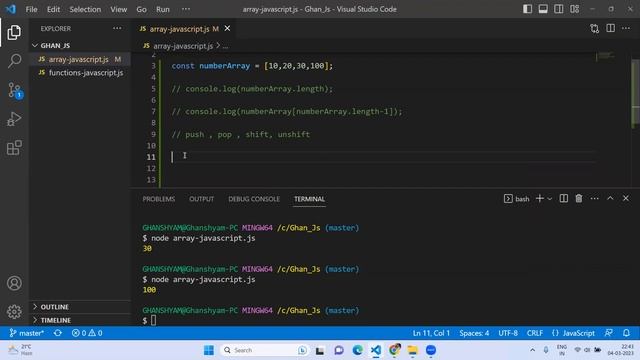This screenshot has height=360, width=640.
Task: Split the terminal panel
Action: click(x=564, y=198)
